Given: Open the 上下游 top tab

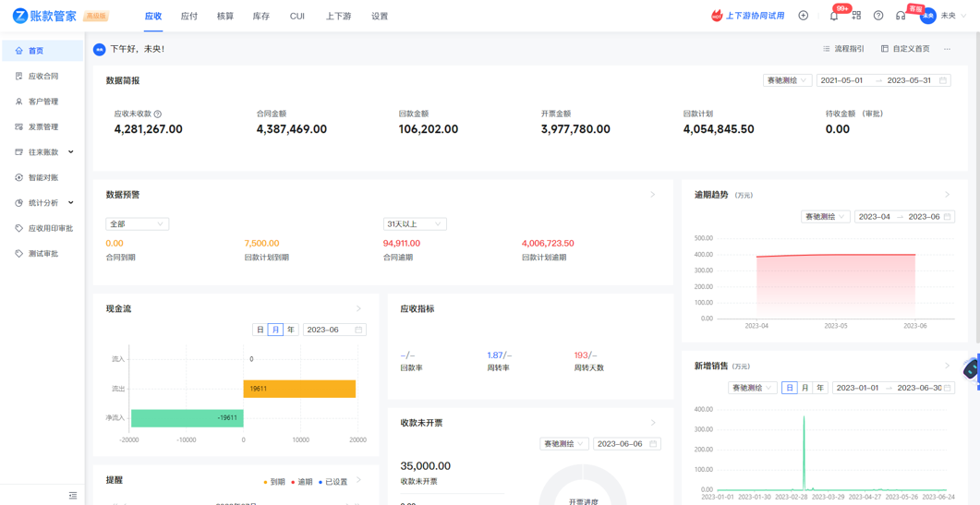Looking at the screenshot, I should click(338, 17).
